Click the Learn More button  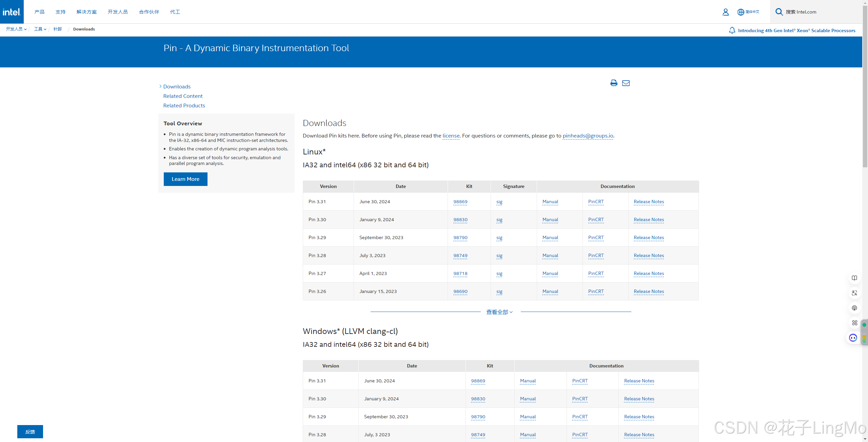[185, 179]
